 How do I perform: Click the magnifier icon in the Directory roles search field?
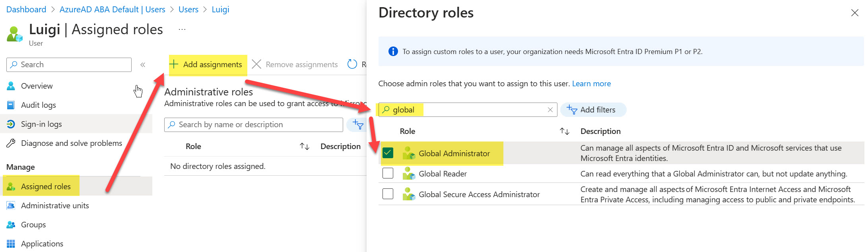[386, 110]
